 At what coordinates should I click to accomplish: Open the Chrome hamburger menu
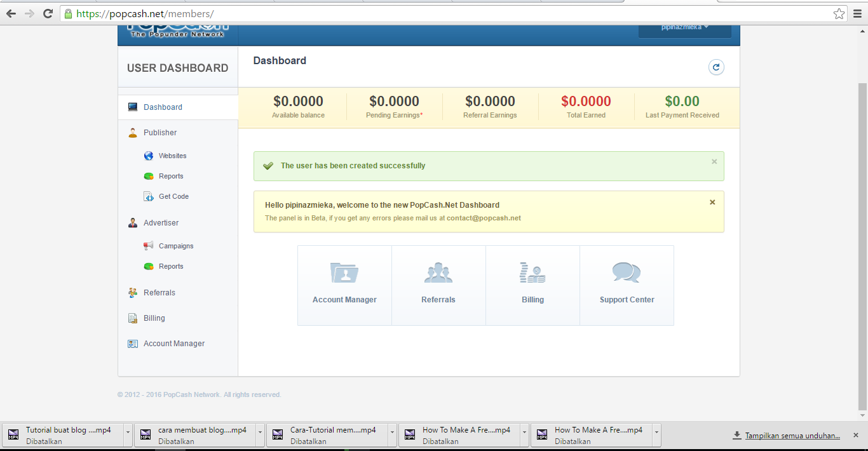coord(857,13)
